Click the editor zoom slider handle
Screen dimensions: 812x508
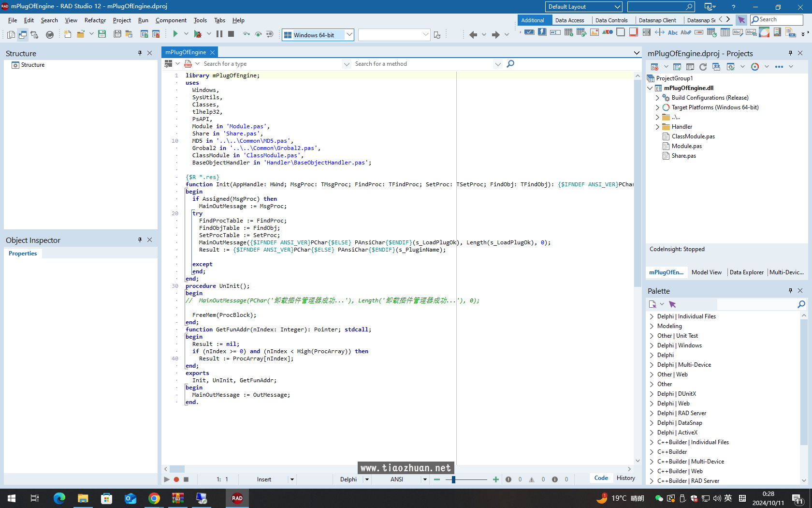point(453,479)
